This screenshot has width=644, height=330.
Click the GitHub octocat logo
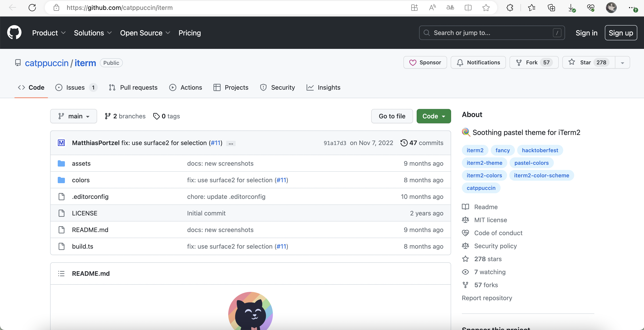point(14,33)
